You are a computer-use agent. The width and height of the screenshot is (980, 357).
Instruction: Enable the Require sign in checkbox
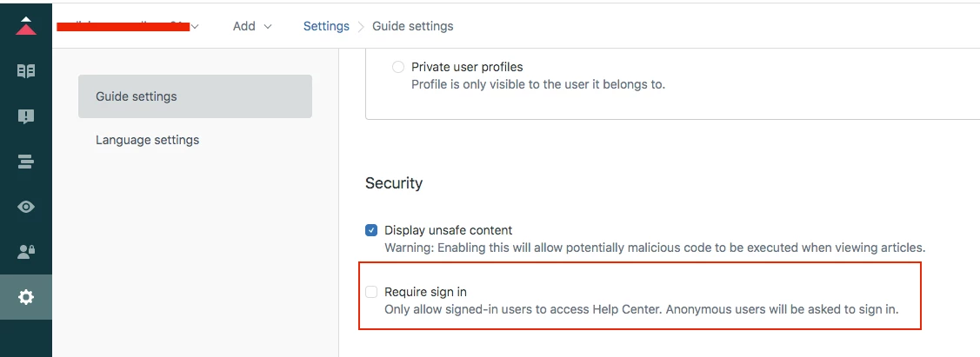[371, 292]
